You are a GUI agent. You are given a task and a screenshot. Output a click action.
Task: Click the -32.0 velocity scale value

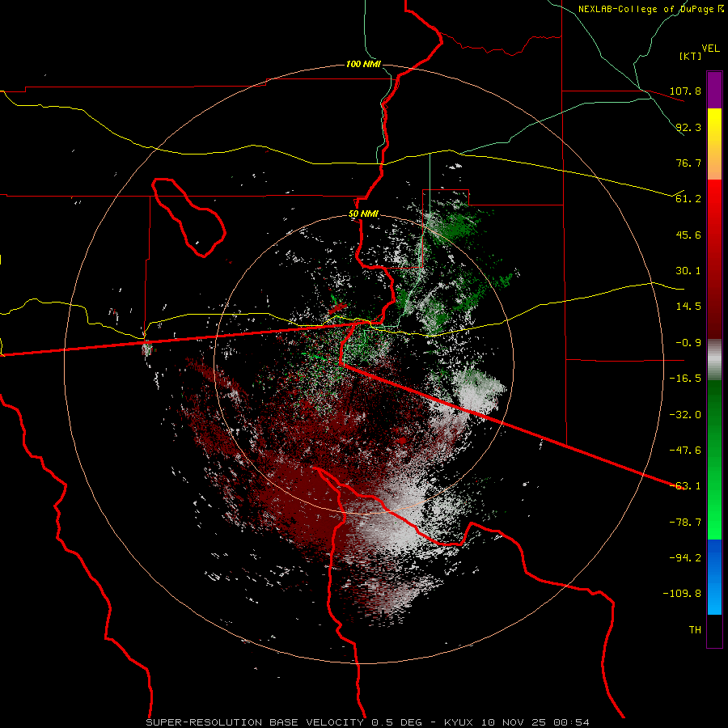(685, 415)
